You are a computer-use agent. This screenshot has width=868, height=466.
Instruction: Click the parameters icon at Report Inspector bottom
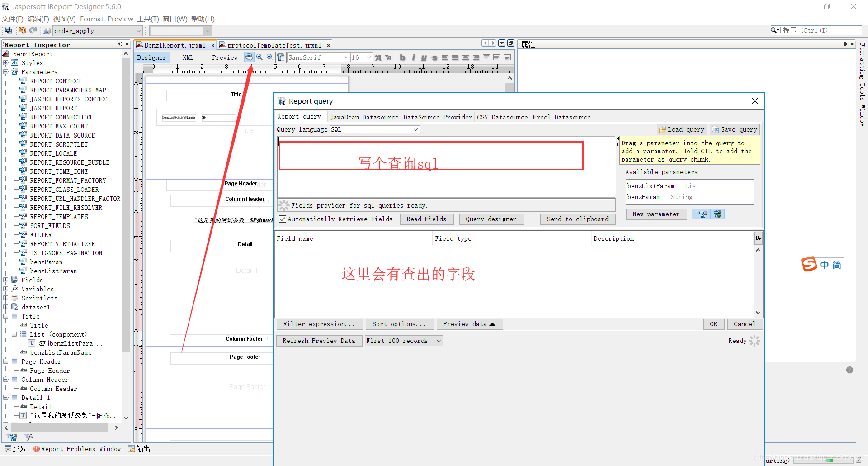13,437
